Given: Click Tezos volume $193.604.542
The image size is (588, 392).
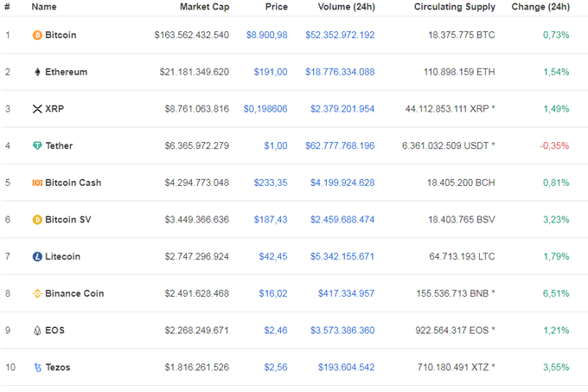Looking at the screenshot, I should 346,368.
